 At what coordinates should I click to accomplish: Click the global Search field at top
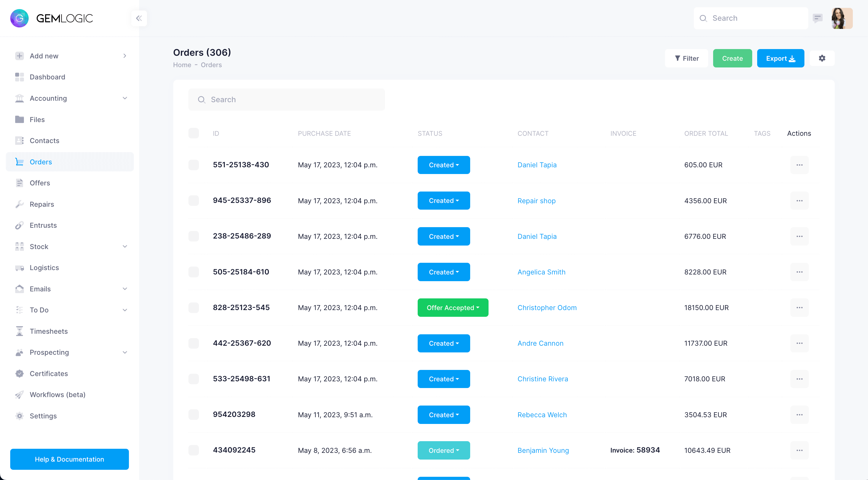pos(751,18)
